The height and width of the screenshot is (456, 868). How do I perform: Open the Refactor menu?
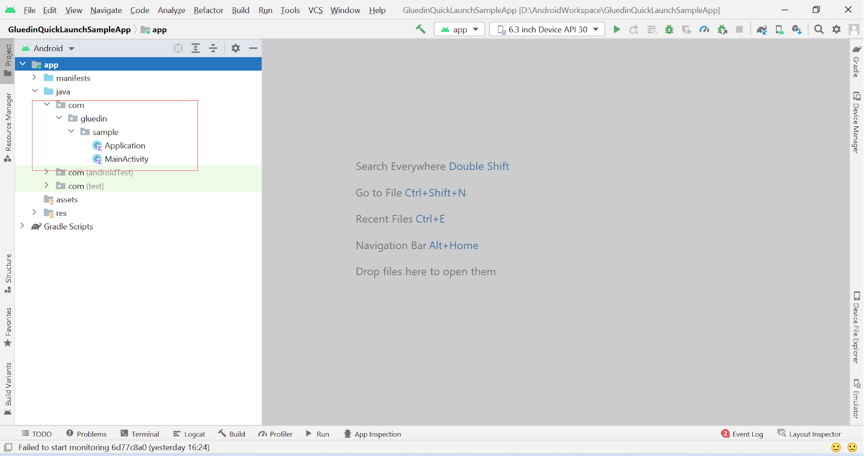208,10
